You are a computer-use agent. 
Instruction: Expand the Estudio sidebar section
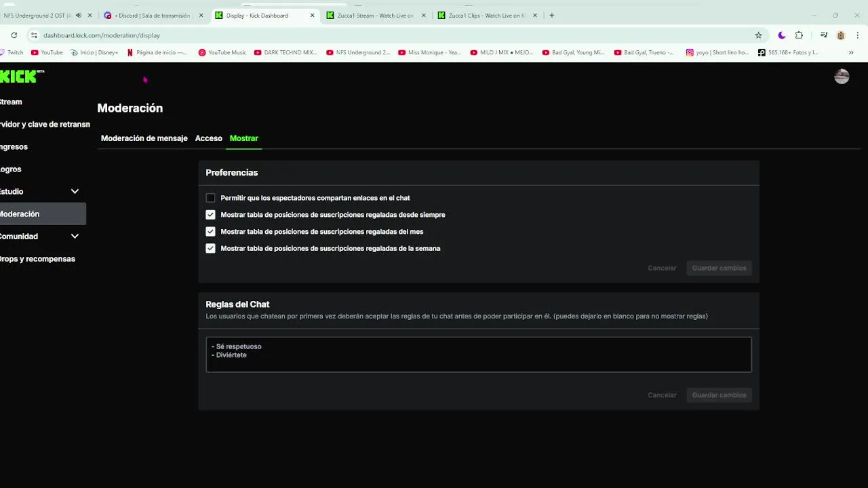pyautogui.click(x=75, y=192)
